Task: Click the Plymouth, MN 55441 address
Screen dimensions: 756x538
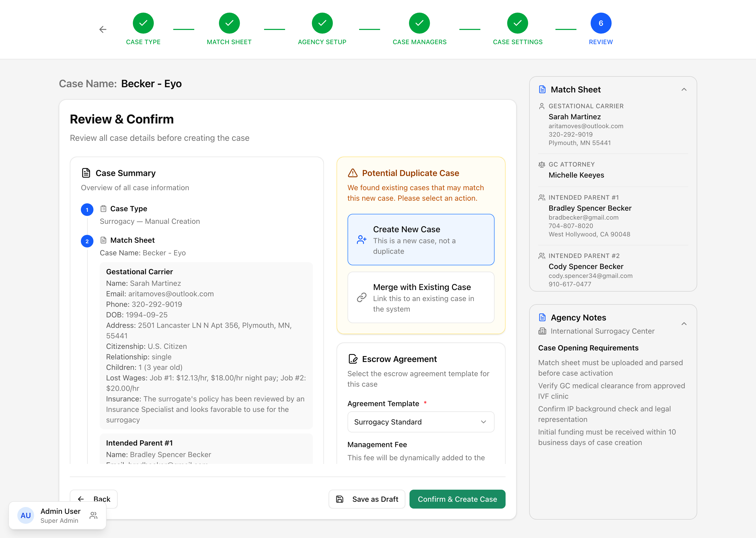Action: 580,143
